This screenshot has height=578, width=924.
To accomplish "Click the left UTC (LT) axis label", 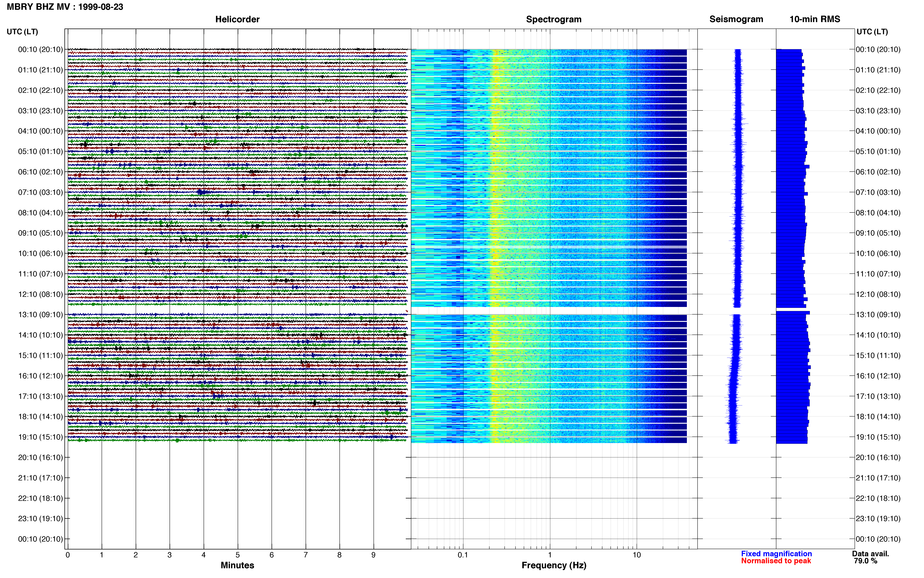I will pos(22,32).
